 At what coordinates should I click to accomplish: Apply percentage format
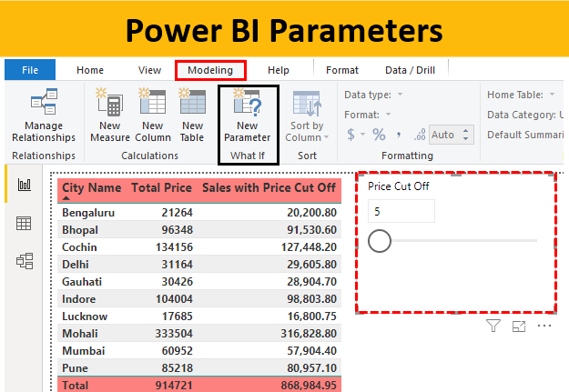click(379, 135)
